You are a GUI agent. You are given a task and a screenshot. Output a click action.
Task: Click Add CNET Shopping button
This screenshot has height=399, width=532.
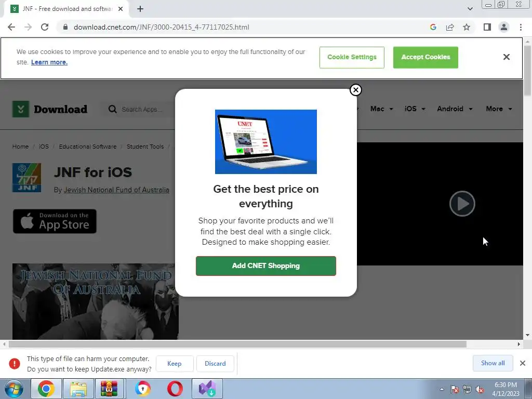(265, 265)
